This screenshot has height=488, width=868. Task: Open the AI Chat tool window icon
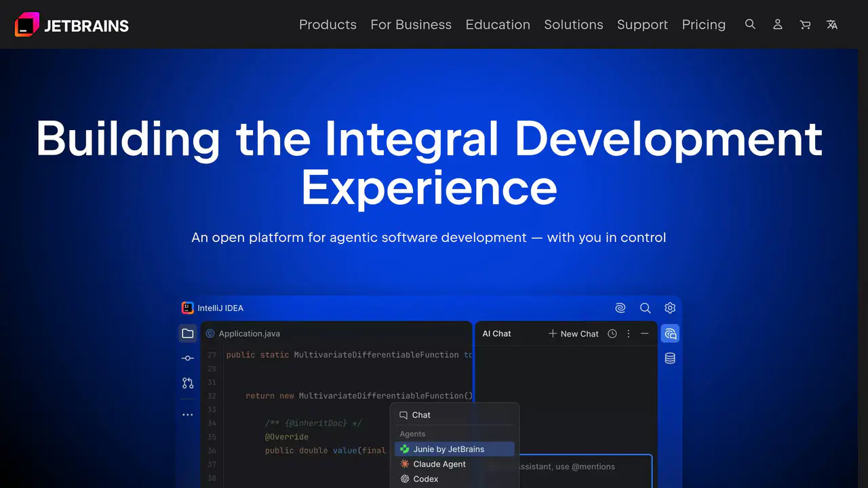tap(670, 333)
